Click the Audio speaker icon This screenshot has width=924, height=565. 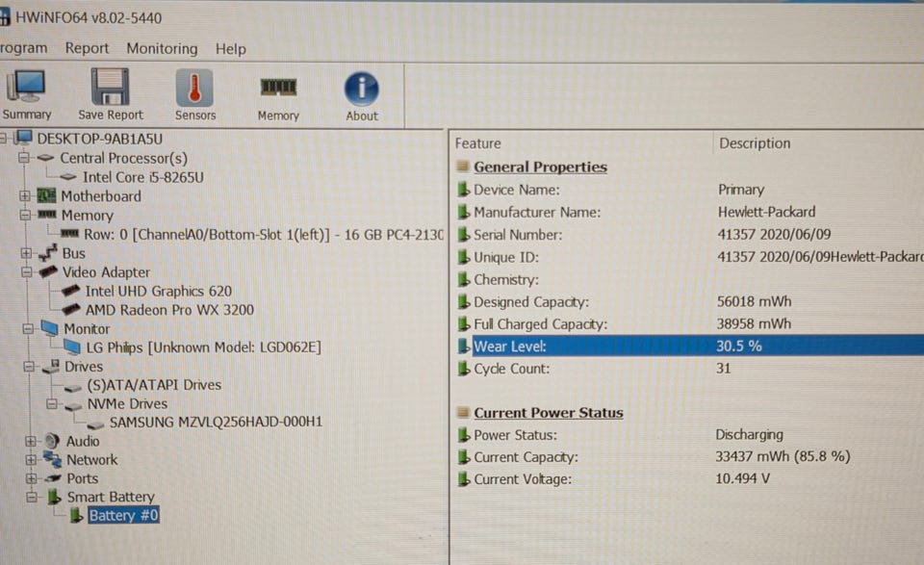52,440
